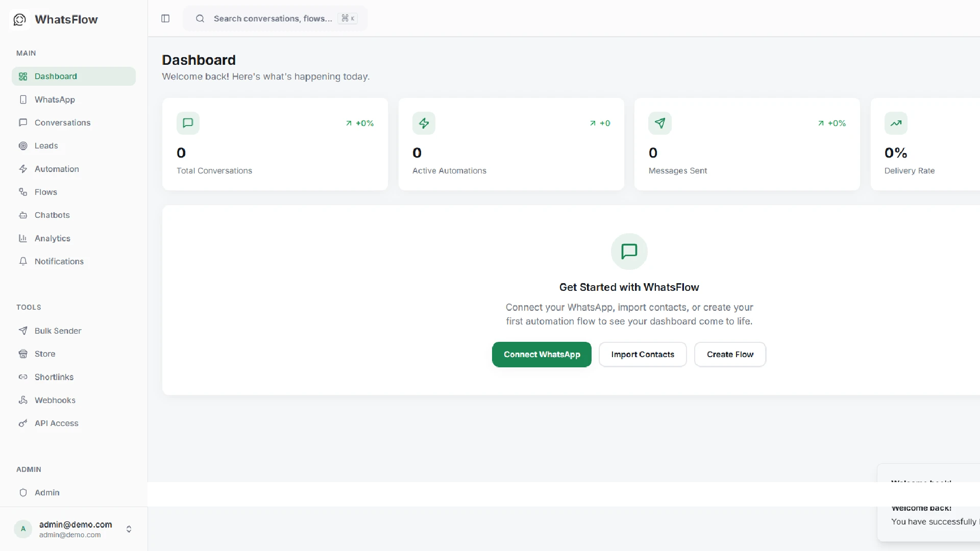Expand the admin@demo.com account menu chevron
980x551 pixels.
tap(129, 529)
